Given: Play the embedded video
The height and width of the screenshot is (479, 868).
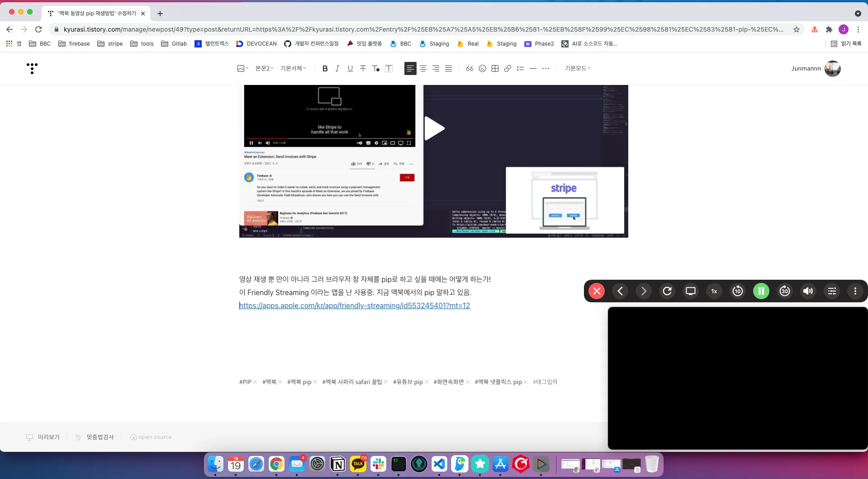Looking at the screenshot, I should (x=434, y=128).
